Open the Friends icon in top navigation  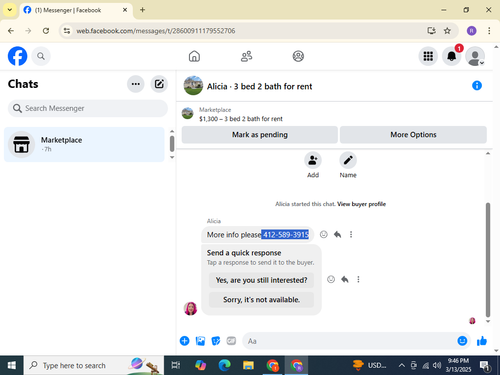pos(246,56)
